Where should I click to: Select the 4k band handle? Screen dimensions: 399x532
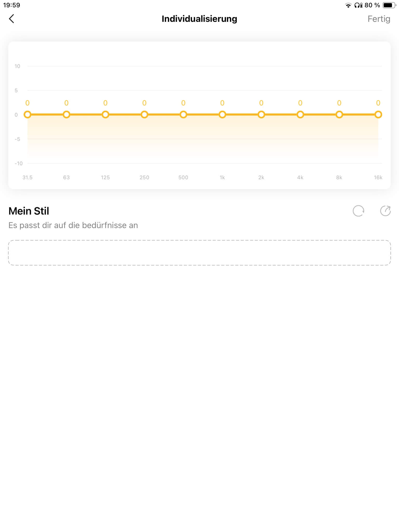click(300, 115)
